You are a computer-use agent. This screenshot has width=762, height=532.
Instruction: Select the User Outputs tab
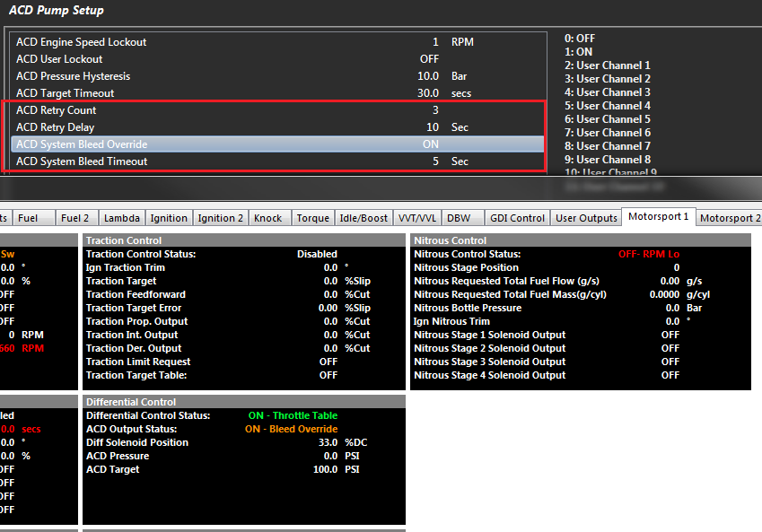[586, 217]
